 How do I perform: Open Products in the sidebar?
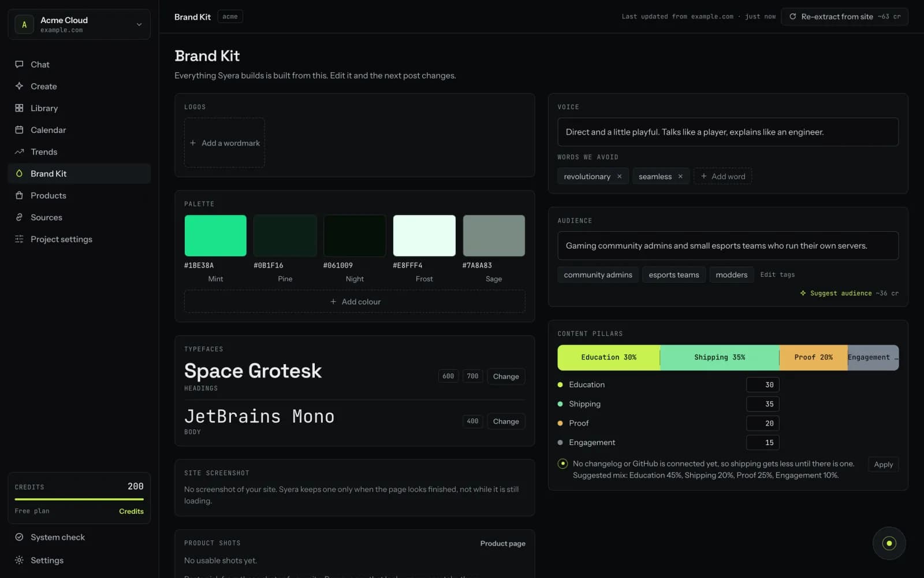80,195
